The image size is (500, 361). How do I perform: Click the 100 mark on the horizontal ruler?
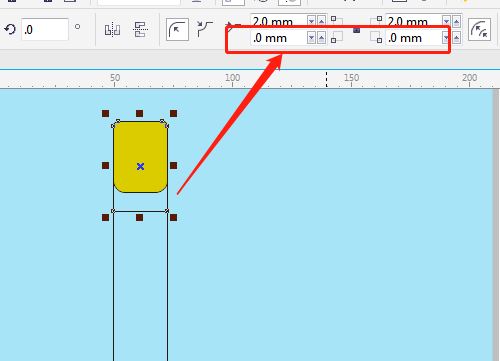tap(232, 78)
